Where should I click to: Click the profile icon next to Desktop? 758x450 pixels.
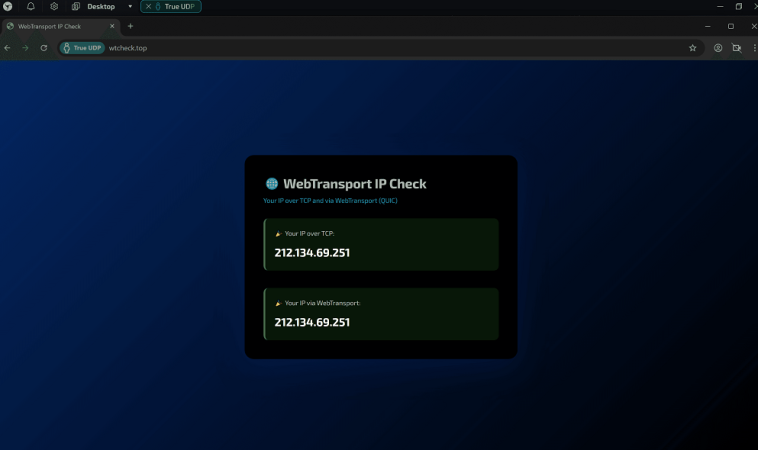click(76, 6)
